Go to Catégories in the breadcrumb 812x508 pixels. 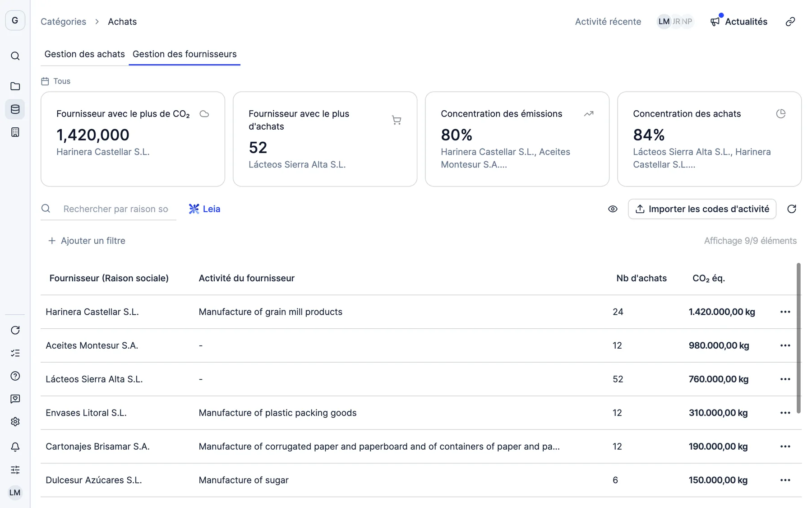[x=63, y=22]
